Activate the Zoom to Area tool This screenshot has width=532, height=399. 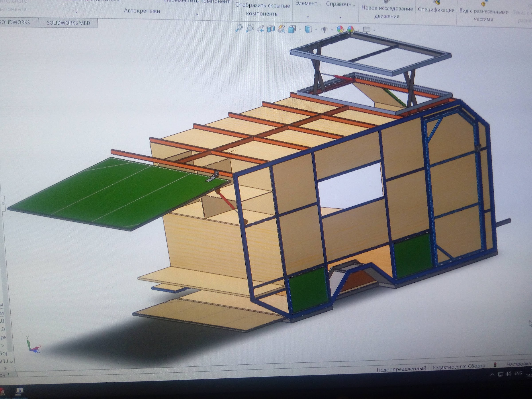click(x=250, y=28)
